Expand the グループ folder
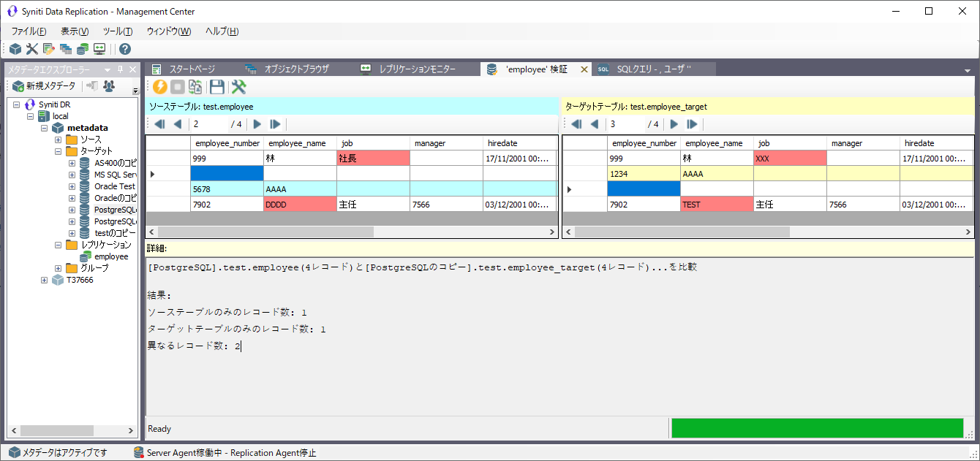Viewport: 980px width, 461px height. click(x=58, y=268)
